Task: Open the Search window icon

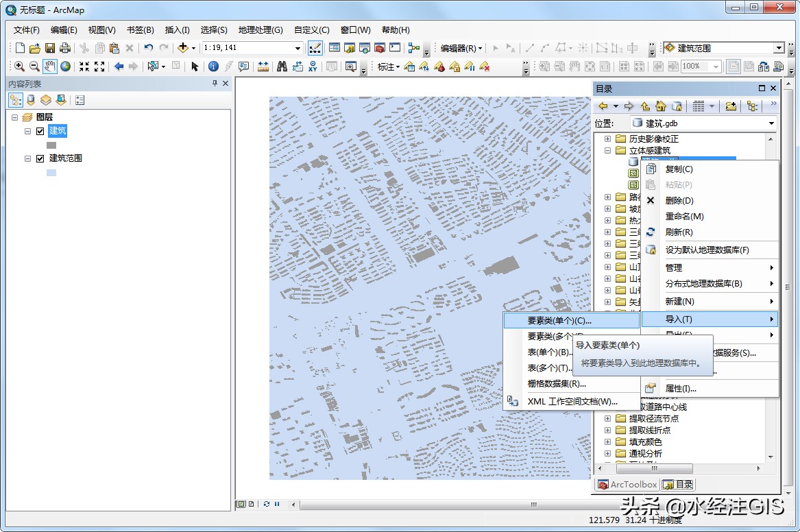Action: pos(364,48)
